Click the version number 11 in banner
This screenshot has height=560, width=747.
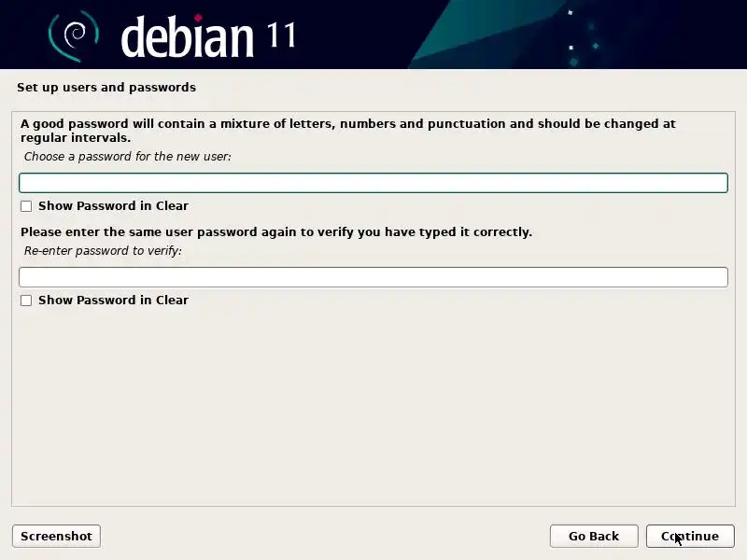281,35
